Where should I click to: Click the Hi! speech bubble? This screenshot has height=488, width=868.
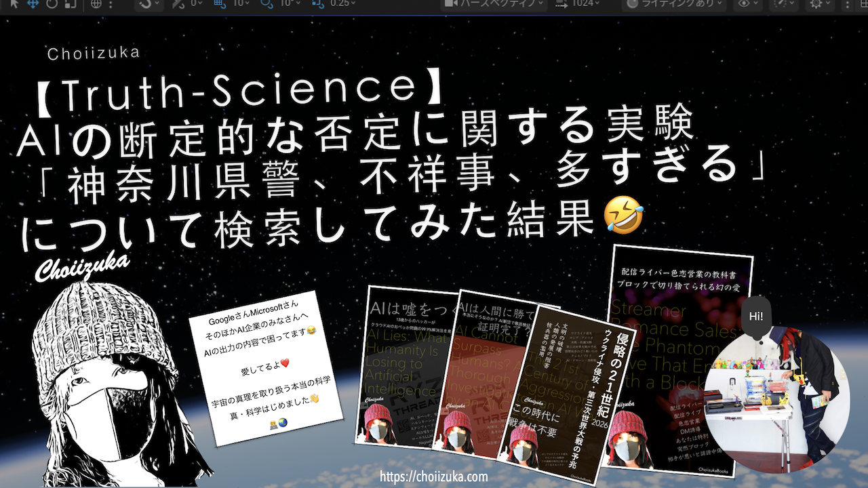[757, 317]
